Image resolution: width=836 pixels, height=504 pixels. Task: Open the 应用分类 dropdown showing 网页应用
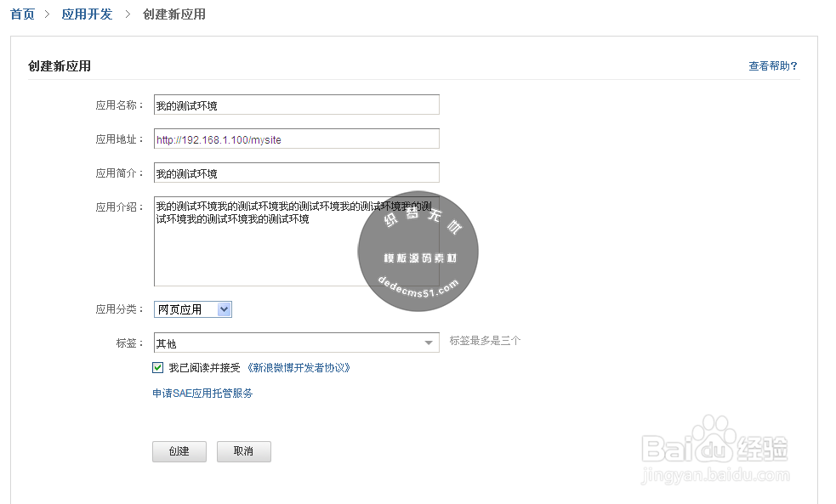193,309
